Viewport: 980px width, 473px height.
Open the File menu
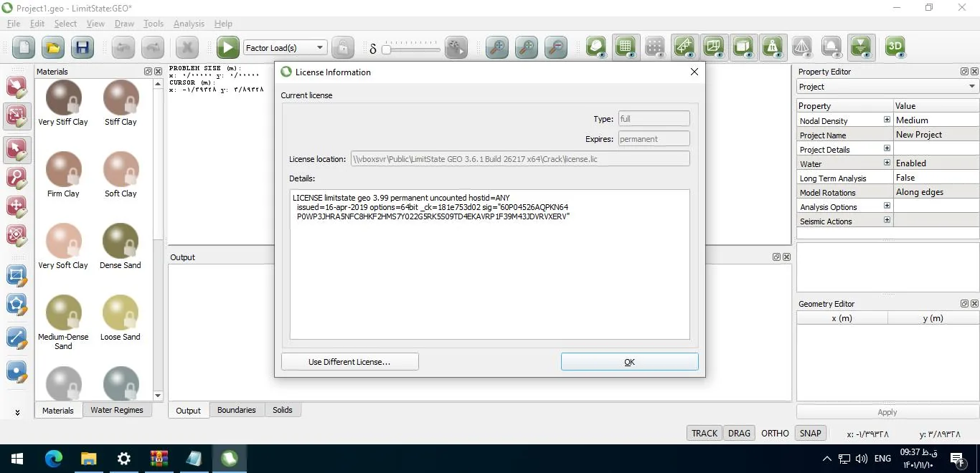(x=14, y=24)
